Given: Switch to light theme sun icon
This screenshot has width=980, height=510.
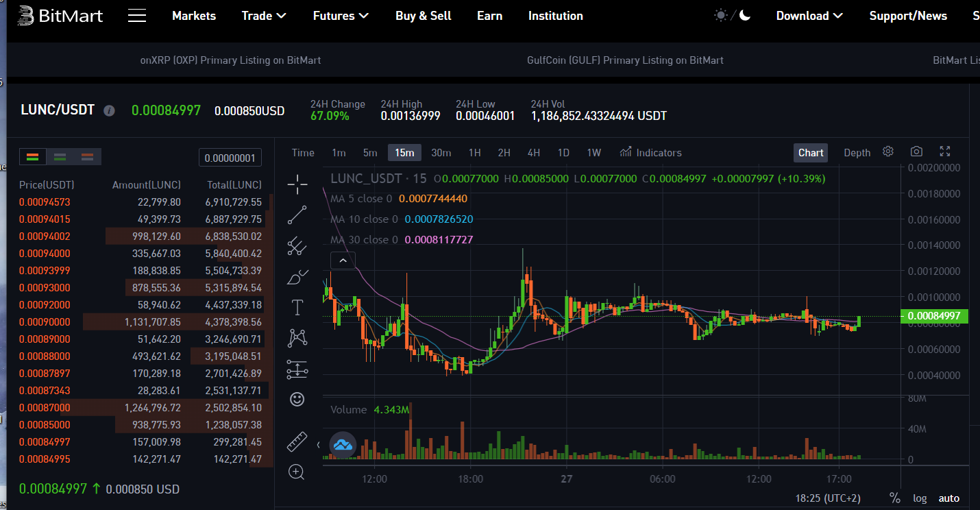Looking at the screenshot, I should (x=721, y=15).
